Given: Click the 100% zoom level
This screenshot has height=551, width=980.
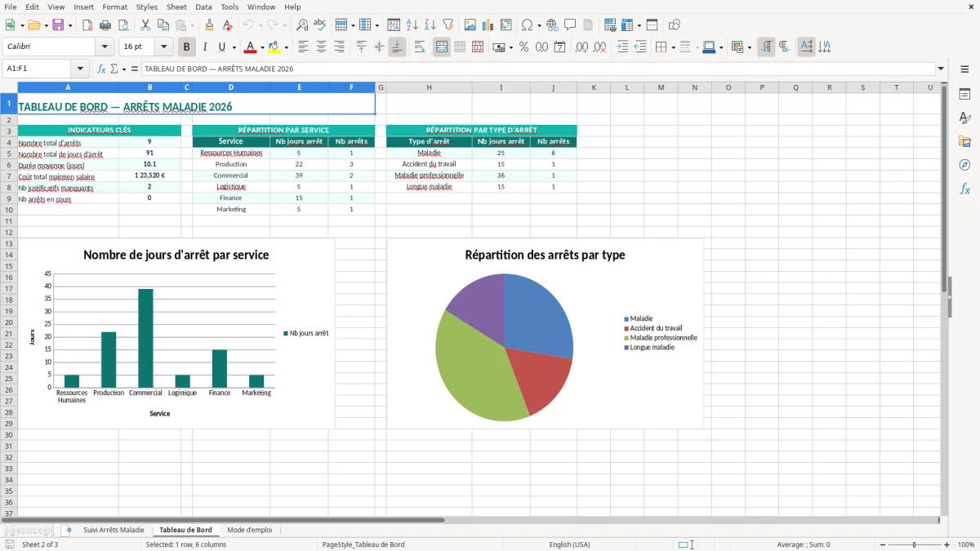Looking at the screenshot, I should point(966,544).
